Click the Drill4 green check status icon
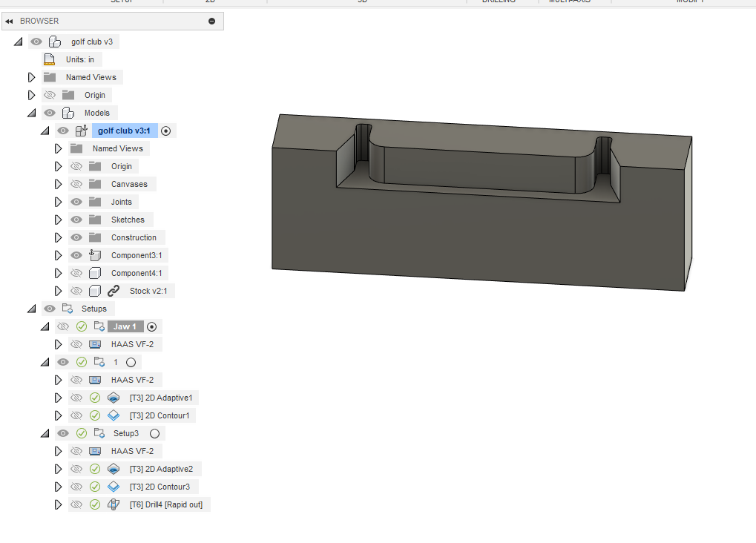The width and height of the screenshot is (756, 543). click(x=95, y=504)
